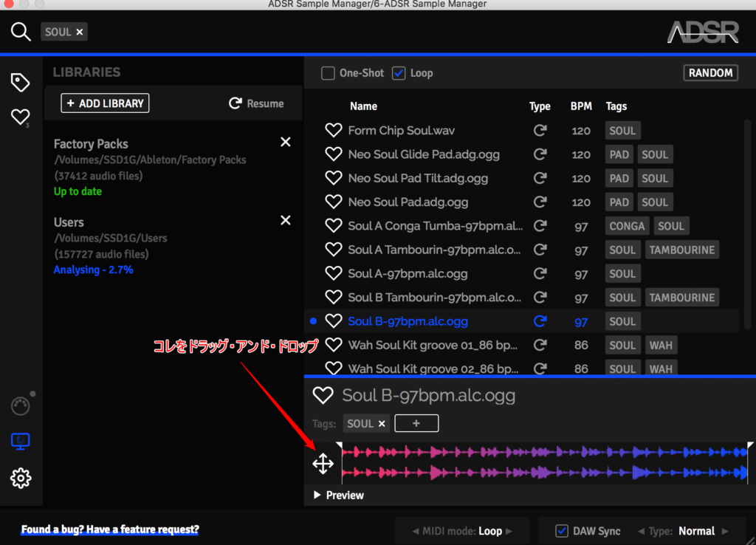The image size is (756, 545).
Task: Sort the list by Name column header
Action: tap(363, 106)
